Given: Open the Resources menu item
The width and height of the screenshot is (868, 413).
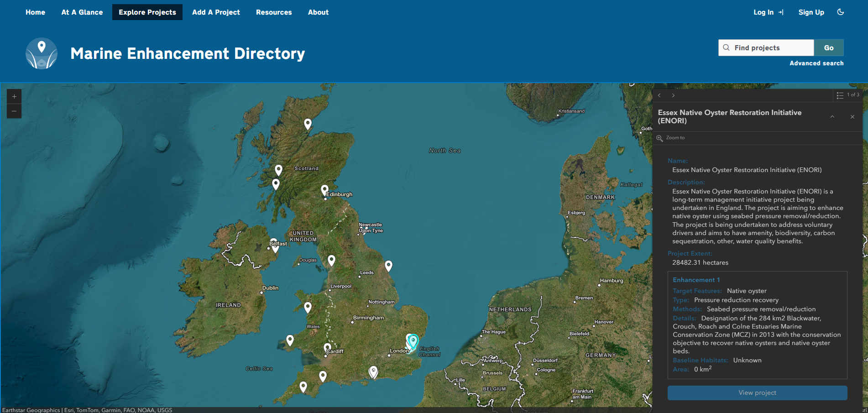Looking at the screenshot, I should click(274, 12).
